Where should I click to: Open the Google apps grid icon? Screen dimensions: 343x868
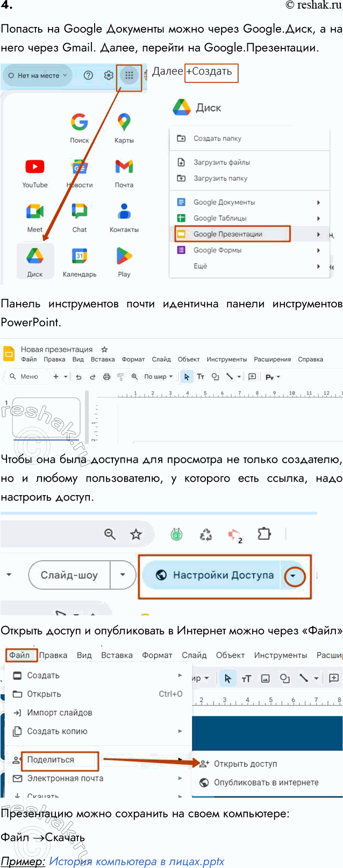click(x=129, y=76)
